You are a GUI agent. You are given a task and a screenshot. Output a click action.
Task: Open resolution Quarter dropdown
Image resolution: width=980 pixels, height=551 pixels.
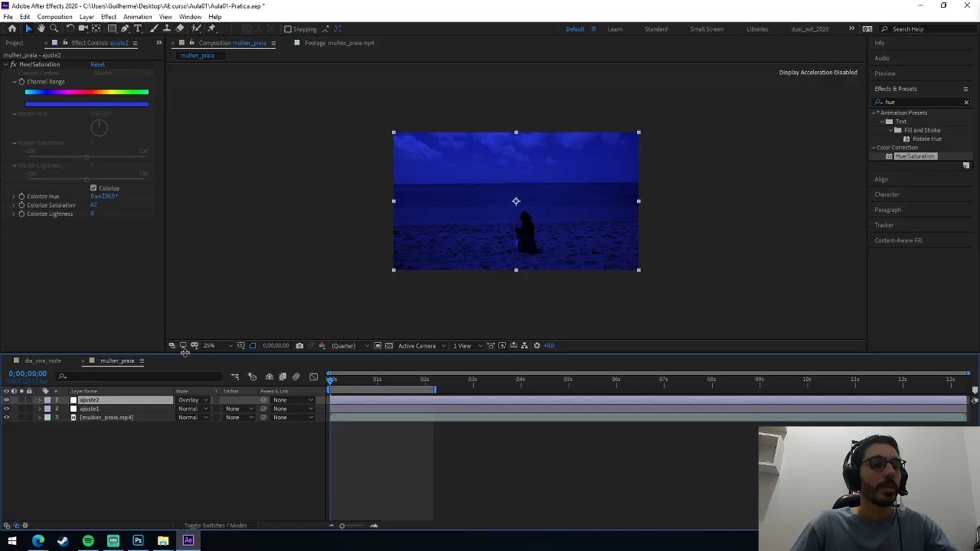click(x=349, y=346)
